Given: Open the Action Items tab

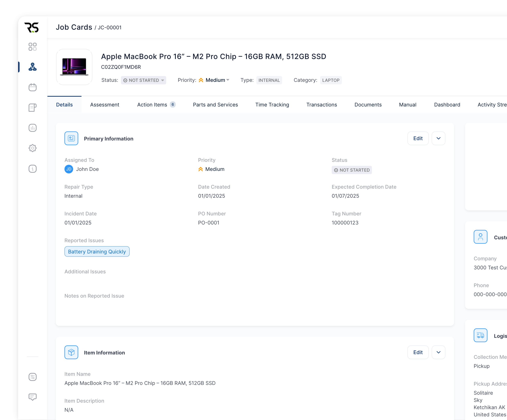Looking at the screenshot, I should pos(156,105).
